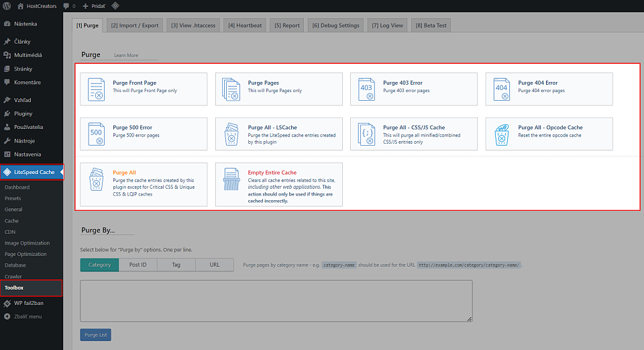The height and width of the screenshot is (350, 644).
Task: Click the Purge All - Opcode Cache title
Action: tap(550, 128)
